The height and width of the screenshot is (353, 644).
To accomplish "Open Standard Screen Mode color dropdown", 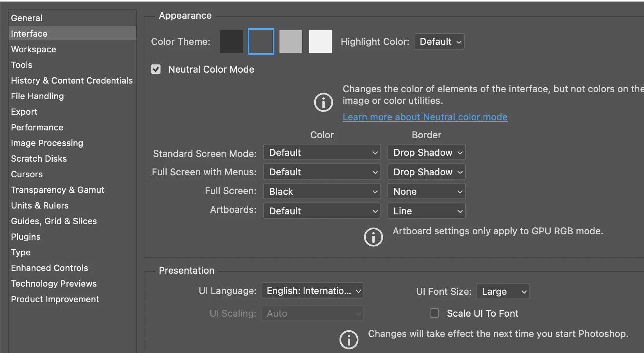I will [x=322, y=153].
